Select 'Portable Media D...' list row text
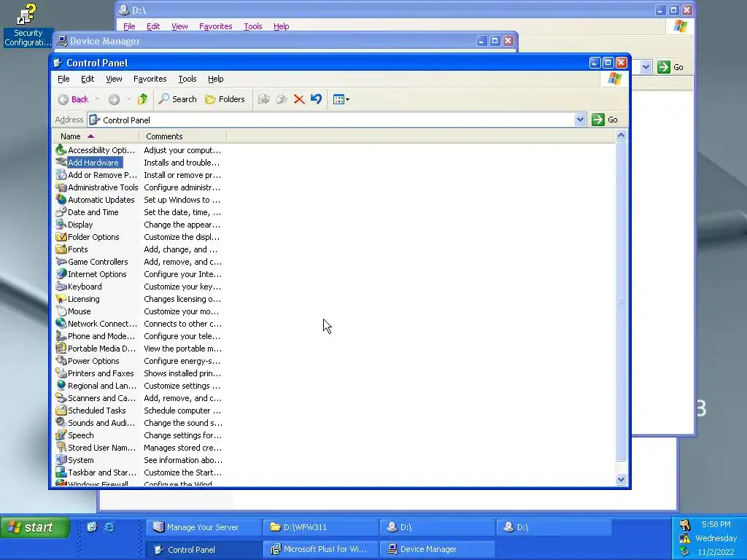This screenshot has width=747, height=560. point(101,349)
